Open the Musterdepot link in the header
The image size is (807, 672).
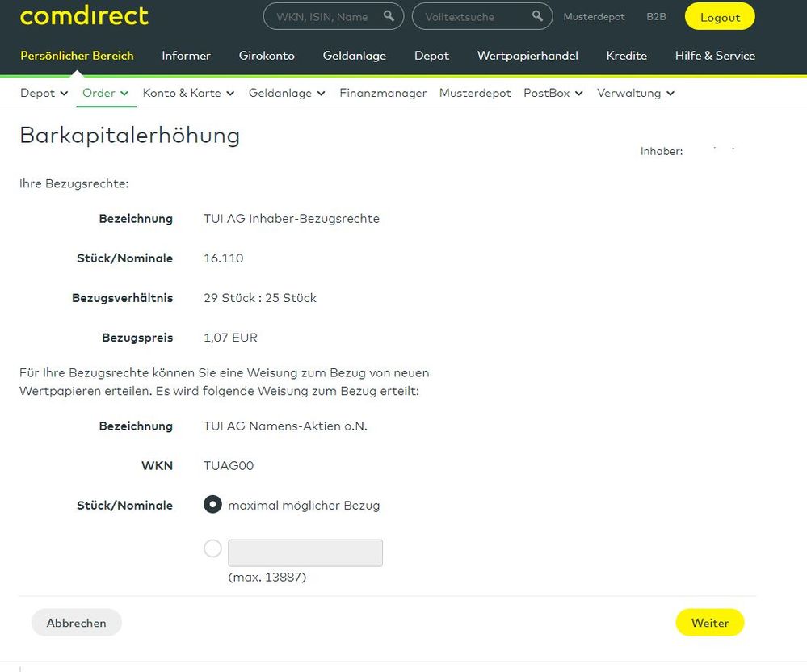coord(594,16)
